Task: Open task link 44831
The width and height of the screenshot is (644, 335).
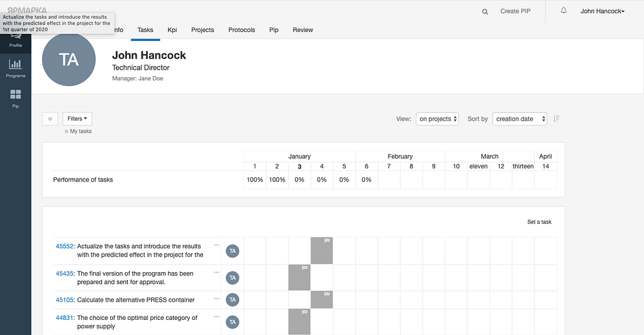Action: [65, 318]
